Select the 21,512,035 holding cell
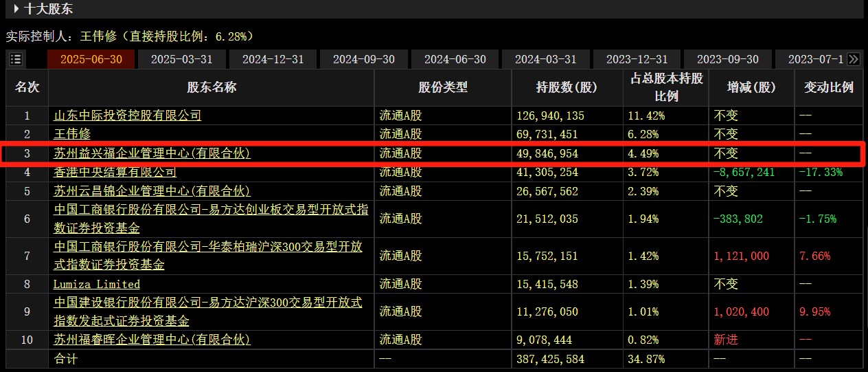 click(x=548, y=219)
